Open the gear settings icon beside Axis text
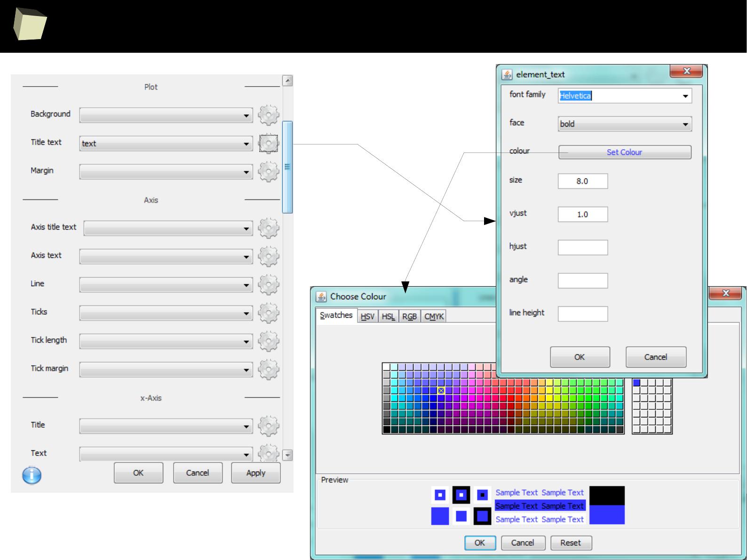The image size is (747, 560). [269, 256]
